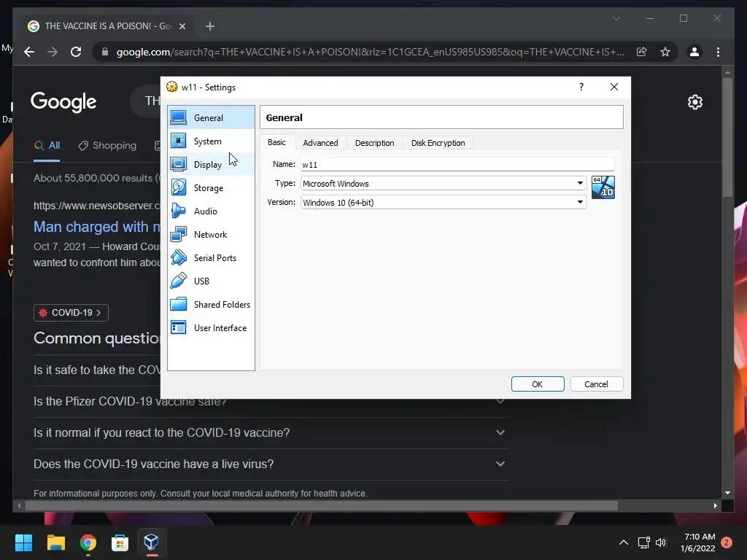The width and height of the screenshot is (747, 560).
Task: Select the General settings category
Action: point(211,118)
